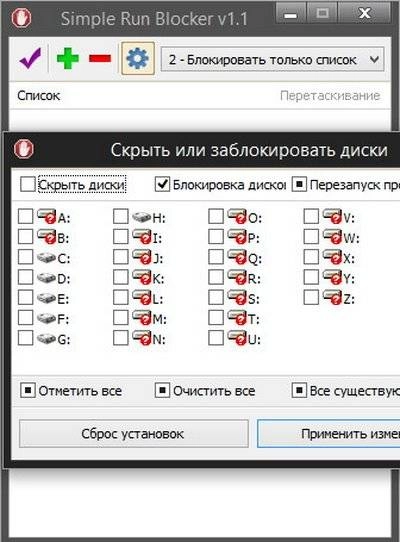Check the drive G: checkbox
The width and height of the screenshot is (400, 542).
pos(26,338)
